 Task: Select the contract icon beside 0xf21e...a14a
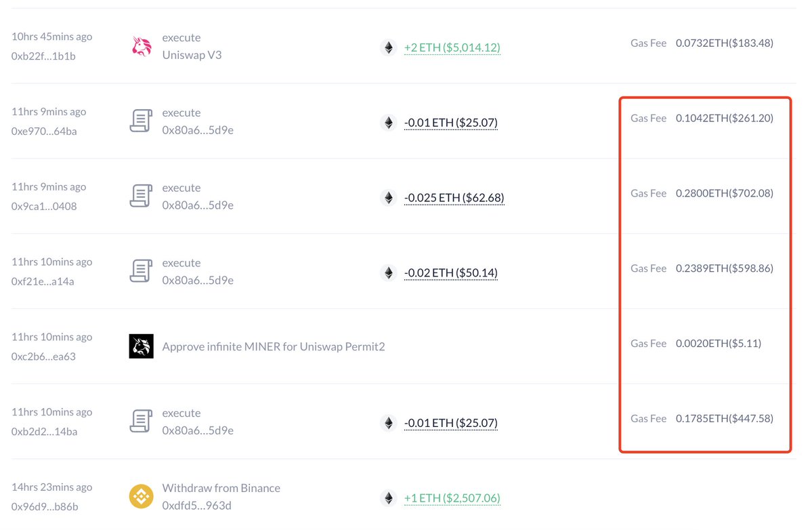pyautogui.click(x=141, y=271)
